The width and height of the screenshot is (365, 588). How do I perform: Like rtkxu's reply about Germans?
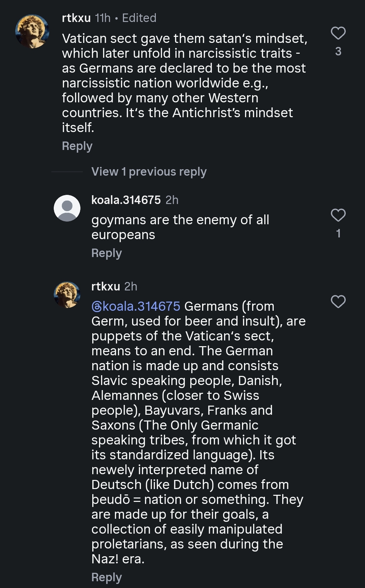click(338, 302)
